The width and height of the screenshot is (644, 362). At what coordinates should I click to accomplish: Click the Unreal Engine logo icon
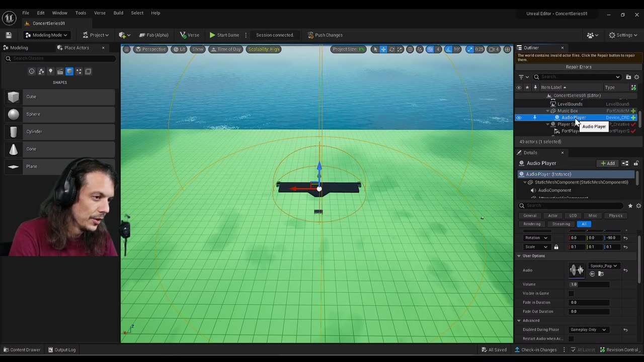(x=9, y=18)
